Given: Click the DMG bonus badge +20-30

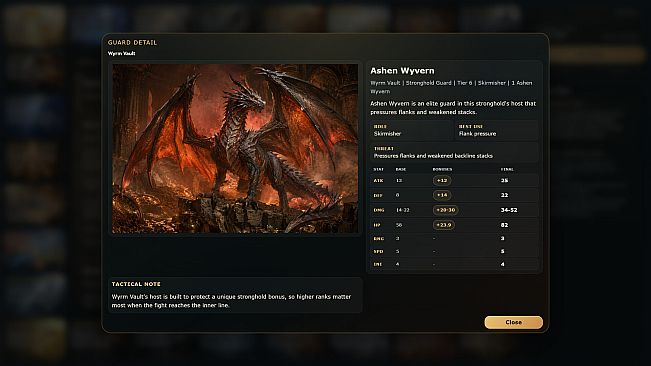Looking at the screenshot, I should click(x=445, y=210).
